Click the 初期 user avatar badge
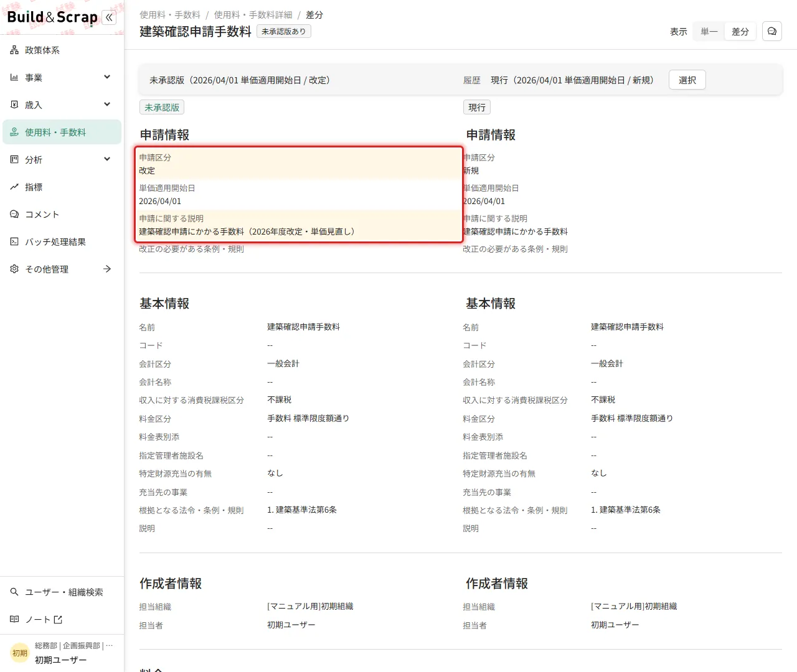The image size is (797, 672). click(20, 653)
